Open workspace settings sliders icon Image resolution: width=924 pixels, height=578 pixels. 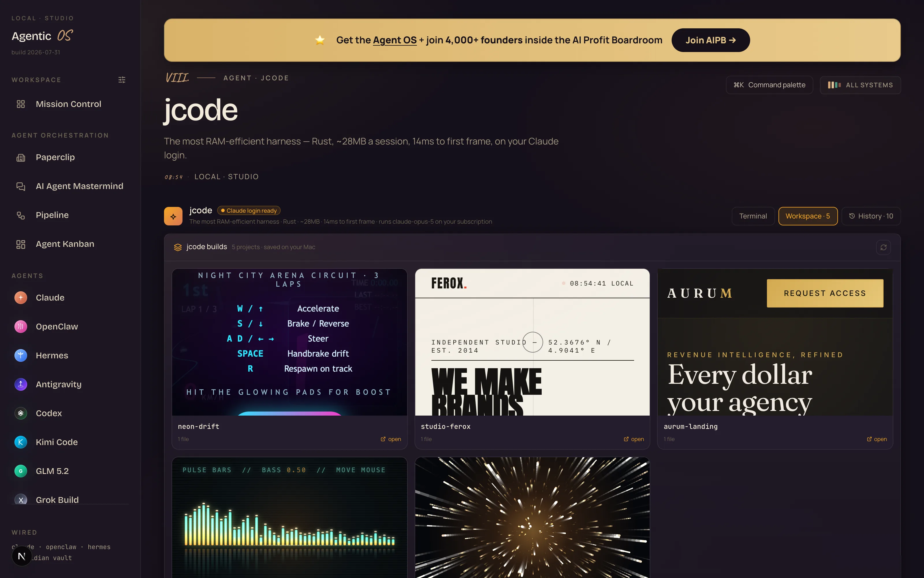coord(122,80)
